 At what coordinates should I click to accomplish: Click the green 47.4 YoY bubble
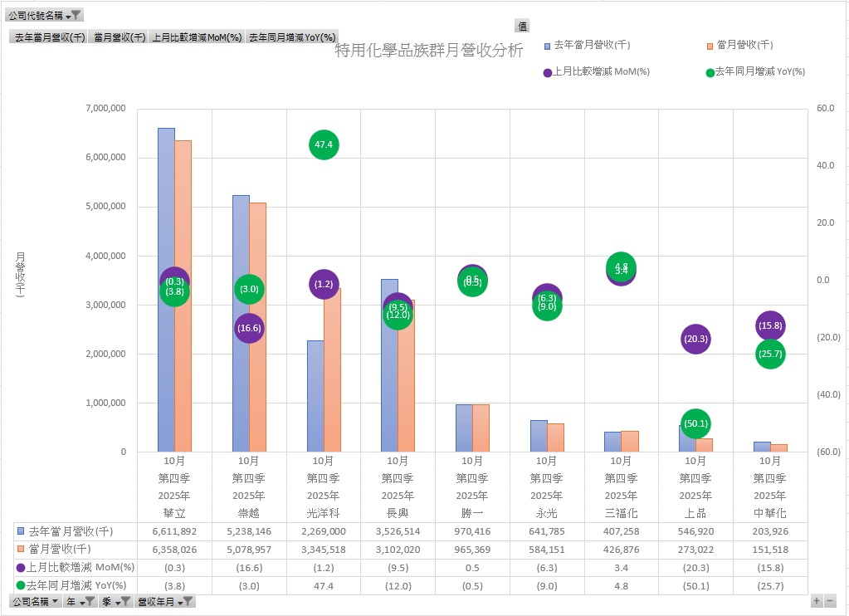324,144
